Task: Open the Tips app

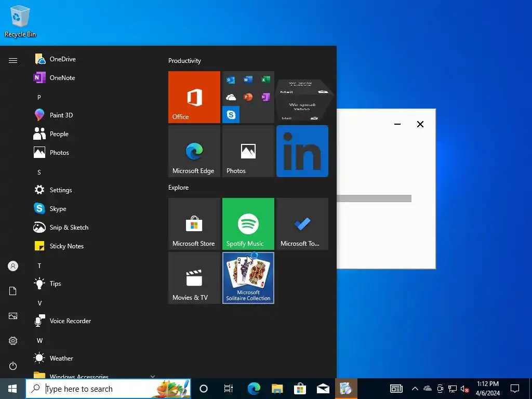Action: tap(95, 283)
